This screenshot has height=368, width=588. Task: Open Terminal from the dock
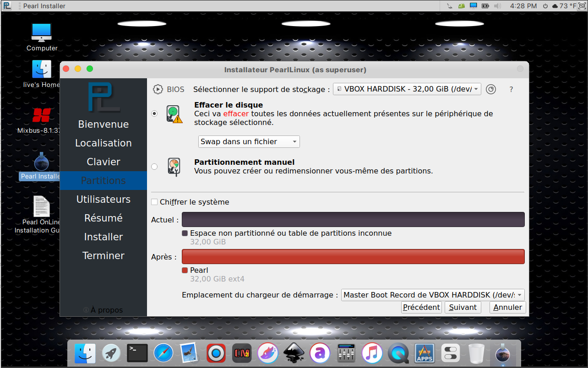pos(137,353)
